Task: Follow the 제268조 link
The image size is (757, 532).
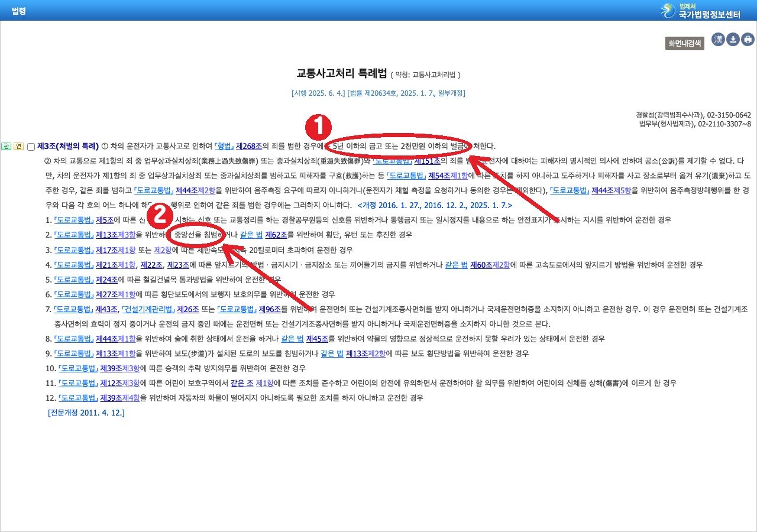Action: pyautogui.click(x=248, y=146)
